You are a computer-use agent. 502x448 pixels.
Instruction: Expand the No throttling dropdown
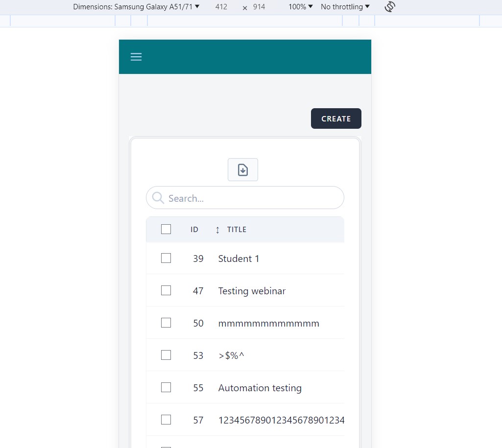[345, 7]
